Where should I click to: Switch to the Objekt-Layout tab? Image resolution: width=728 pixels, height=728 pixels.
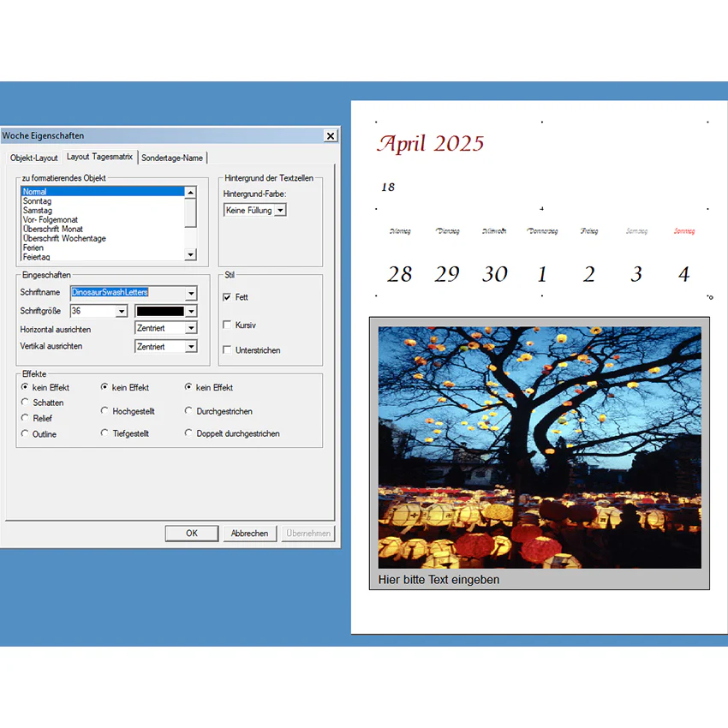[x=34, y=158]
